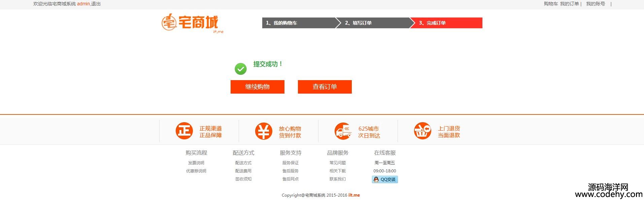Open 发票说明 footer link
Screen dimensions: 644x201
click(x=196, y=163)
